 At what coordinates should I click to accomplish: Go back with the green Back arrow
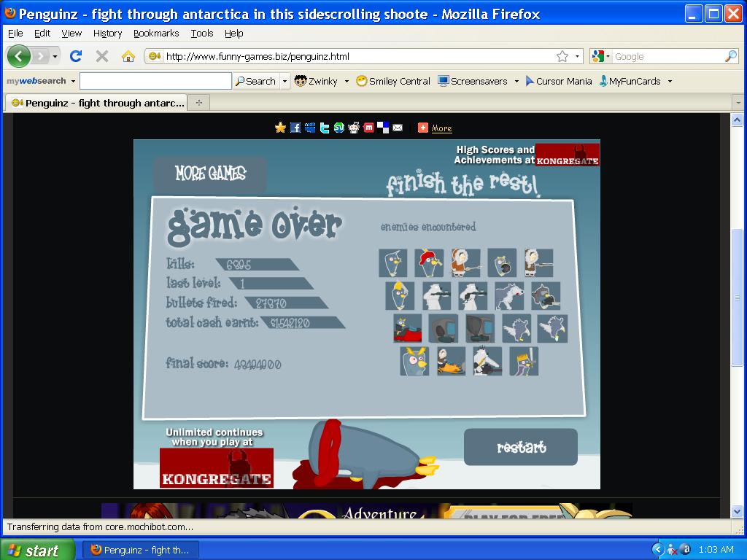[18, 57]
